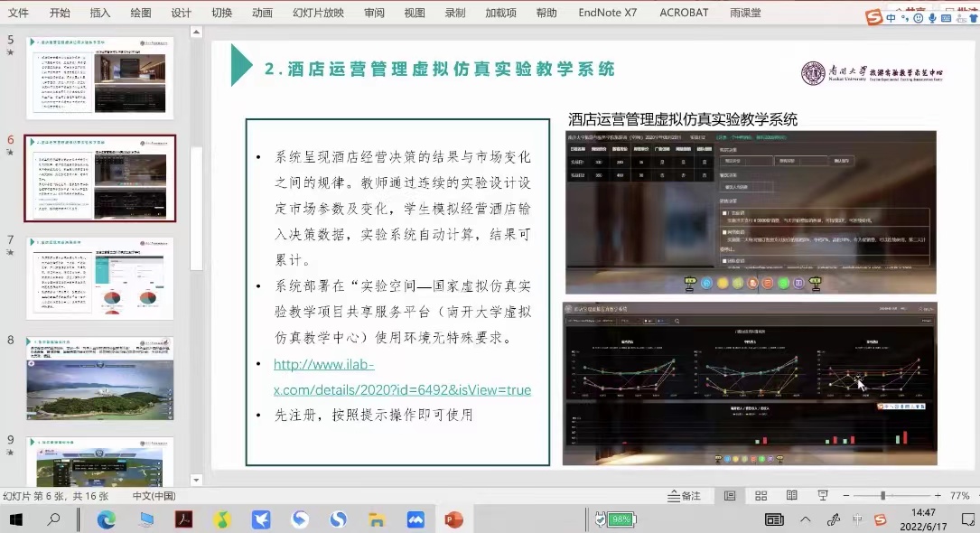
Task: Switch to Normal view in status bar
Action: coord(730,496)
